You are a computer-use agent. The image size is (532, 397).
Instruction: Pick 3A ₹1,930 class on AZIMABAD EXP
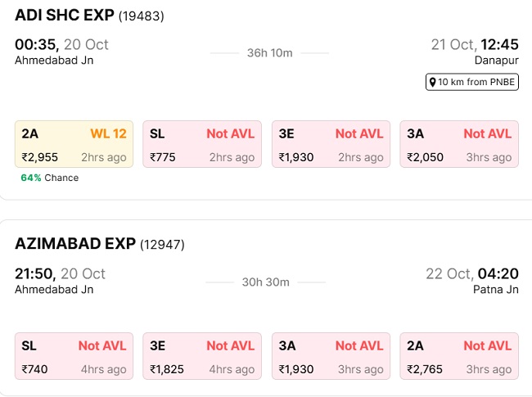(331, 357)
